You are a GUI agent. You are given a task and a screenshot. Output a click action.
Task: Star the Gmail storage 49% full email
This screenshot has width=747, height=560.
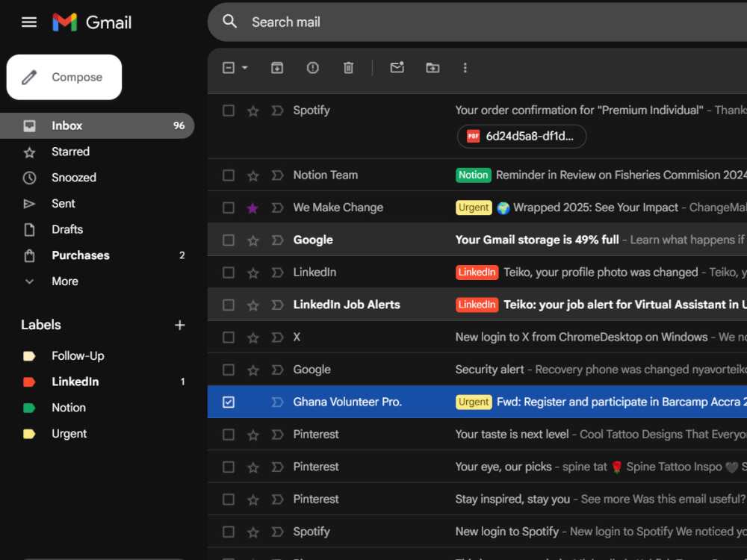pos(253,240)
